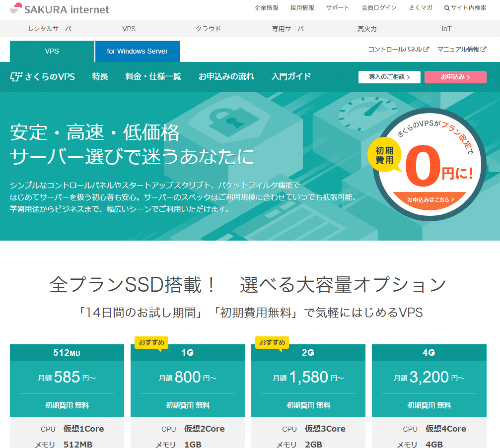Select 高火力 in main menu
This screenshot has height=448, width=500.
pos(367,29)
